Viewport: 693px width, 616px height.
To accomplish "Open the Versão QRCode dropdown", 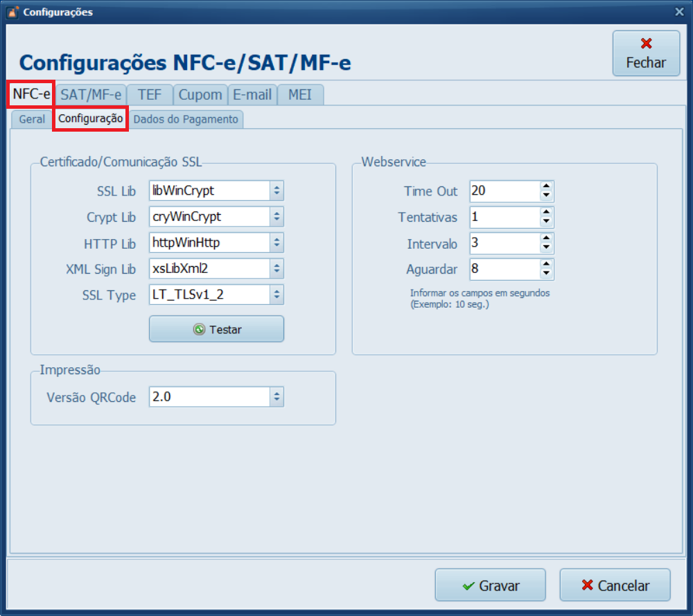I will (x=277, y=397).
